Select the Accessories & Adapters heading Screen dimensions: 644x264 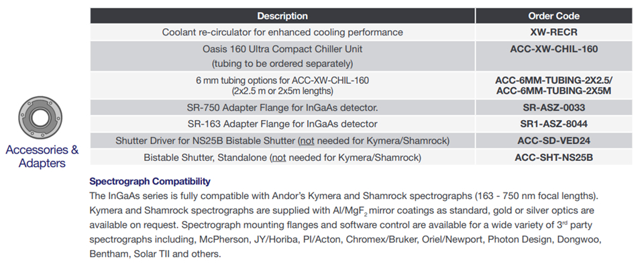[x=42, y=156]
